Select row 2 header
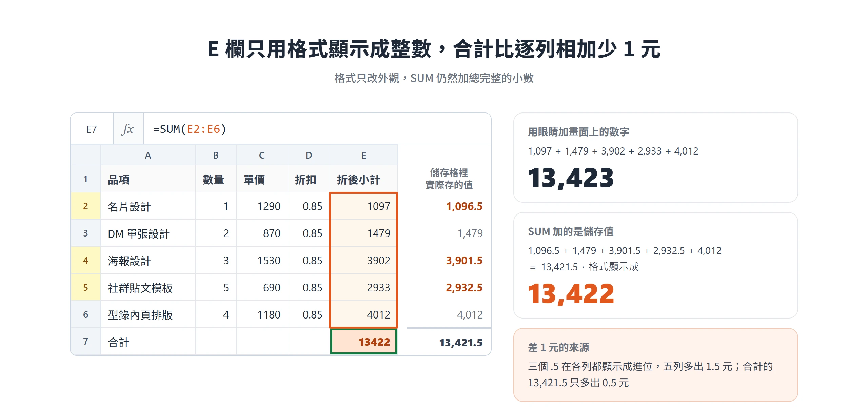This screenshot has height=410, width=868. [86, 206]
